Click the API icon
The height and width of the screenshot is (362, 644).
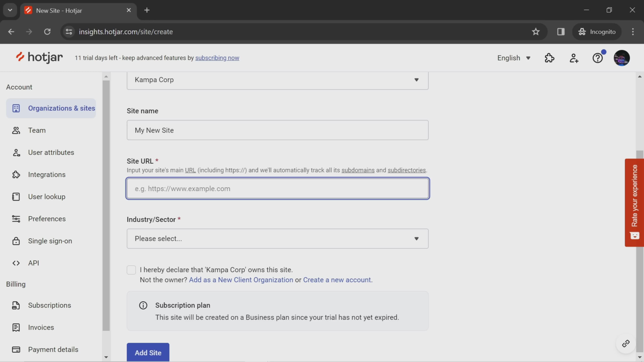[x=15, y=263]
